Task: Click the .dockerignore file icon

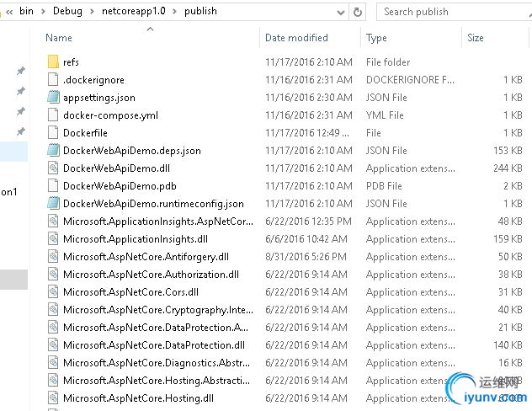Action: (x=53, y=79)
